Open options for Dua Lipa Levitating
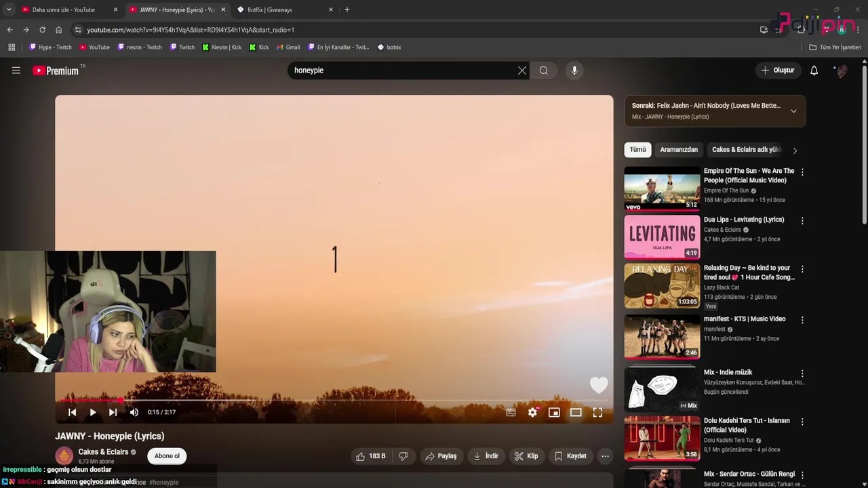The width and height of the screenshot is (868, 488). click(802, 221)
